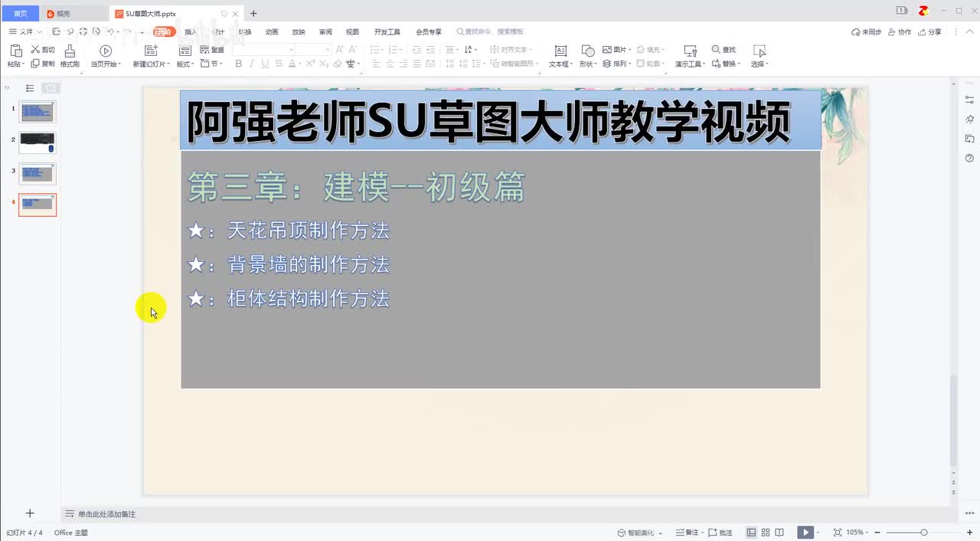Viewport: 980px width, 541px height.
Task: Open the font name combo box
Action: [263, 50]
